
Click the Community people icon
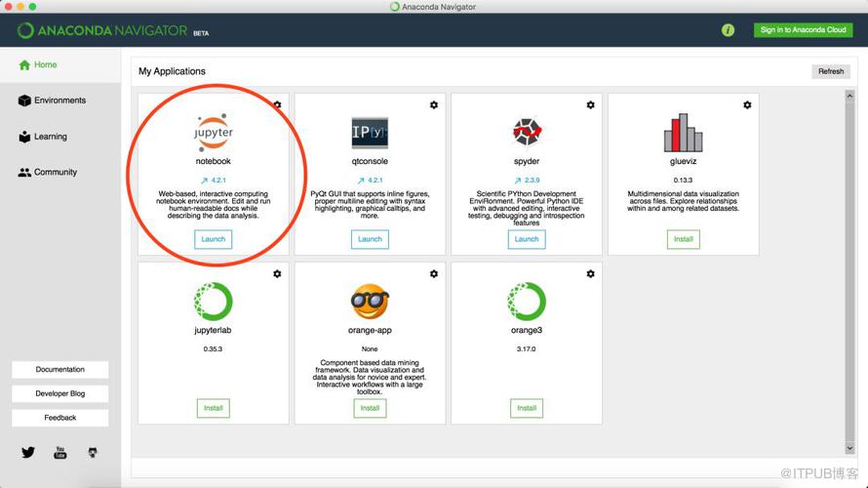point(24,173)
